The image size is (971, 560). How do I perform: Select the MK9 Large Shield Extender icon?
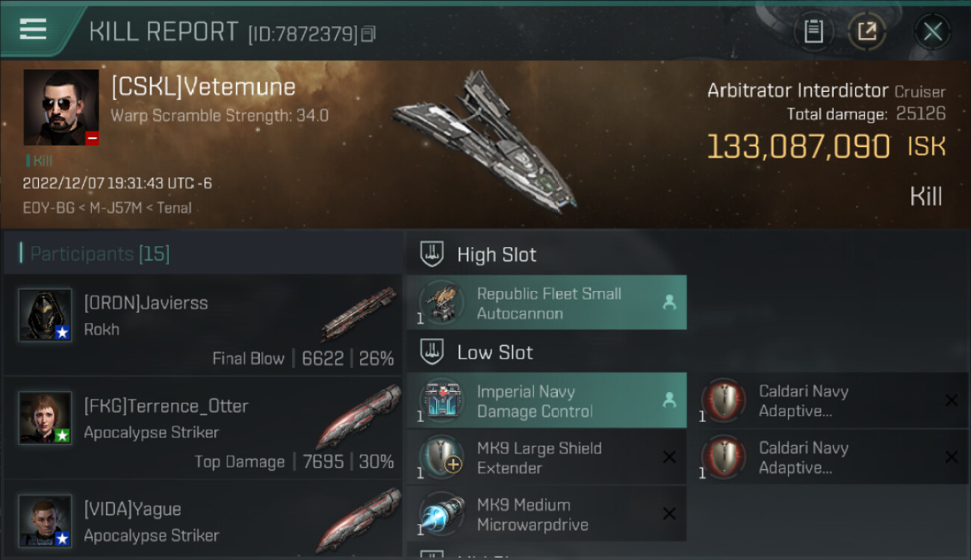441,458
